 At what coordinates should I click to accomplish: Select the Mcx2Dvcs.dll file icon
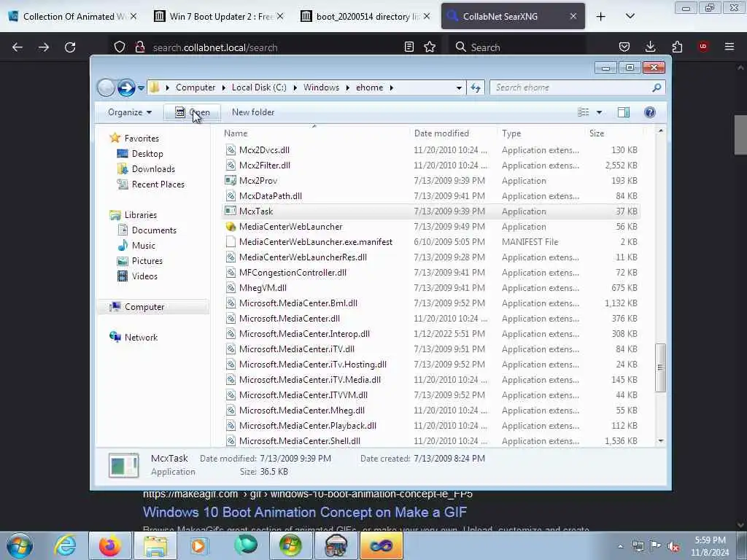(x=231, y=150)
